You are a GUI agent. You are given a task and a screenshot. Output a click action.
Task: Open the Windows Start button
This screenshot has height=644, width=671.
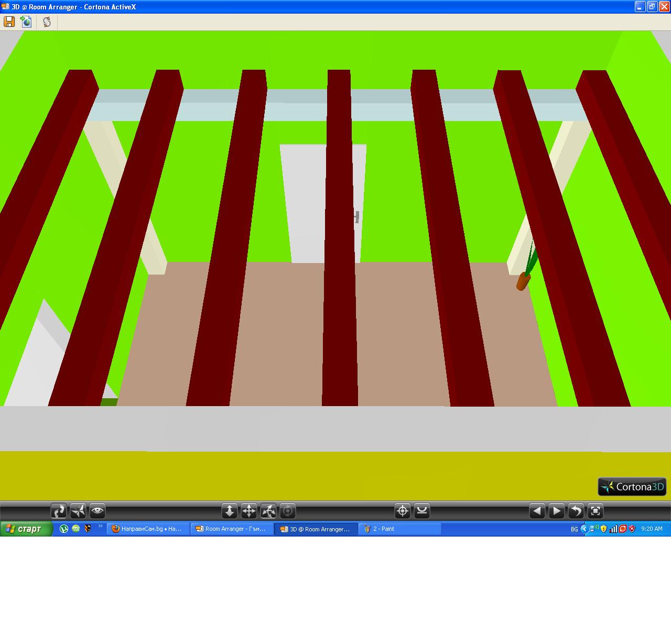26,529
